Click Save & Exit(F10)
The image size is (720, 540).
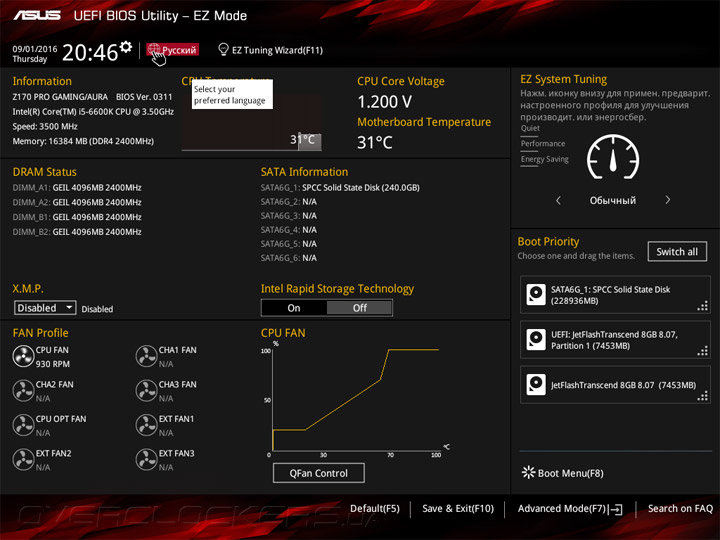tap(458, 509)
